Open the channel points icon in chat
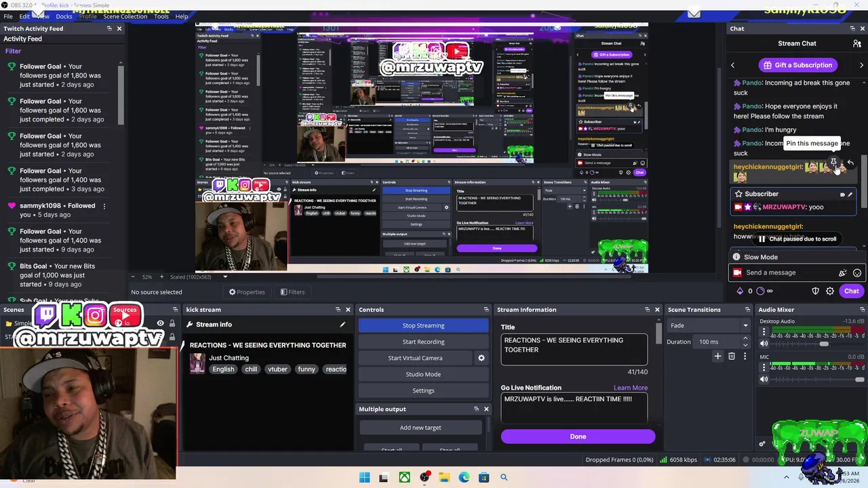This screenshot has height=488, width=868. coord(760,291)
